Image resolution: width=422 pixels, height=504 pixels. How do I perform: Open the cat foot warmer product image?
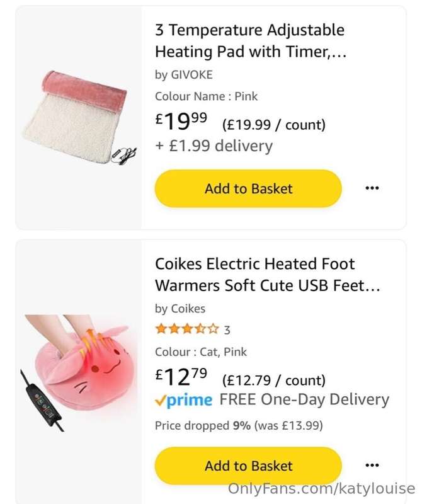(79, 370)
